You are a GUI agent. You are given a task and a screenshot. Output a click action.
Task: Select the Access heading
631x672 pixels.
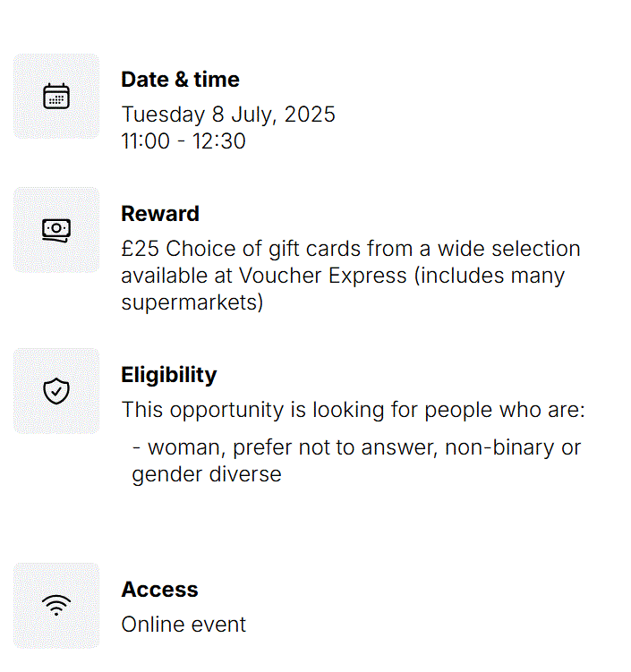[159, 590]
